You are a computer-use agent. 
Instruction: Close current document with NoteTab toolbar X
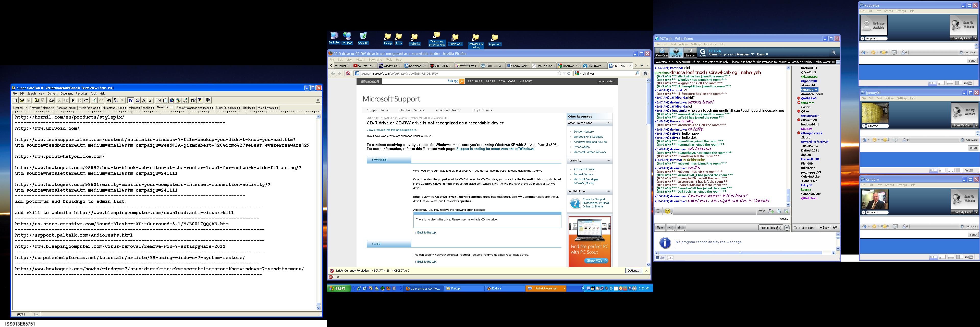pos(318,100)
